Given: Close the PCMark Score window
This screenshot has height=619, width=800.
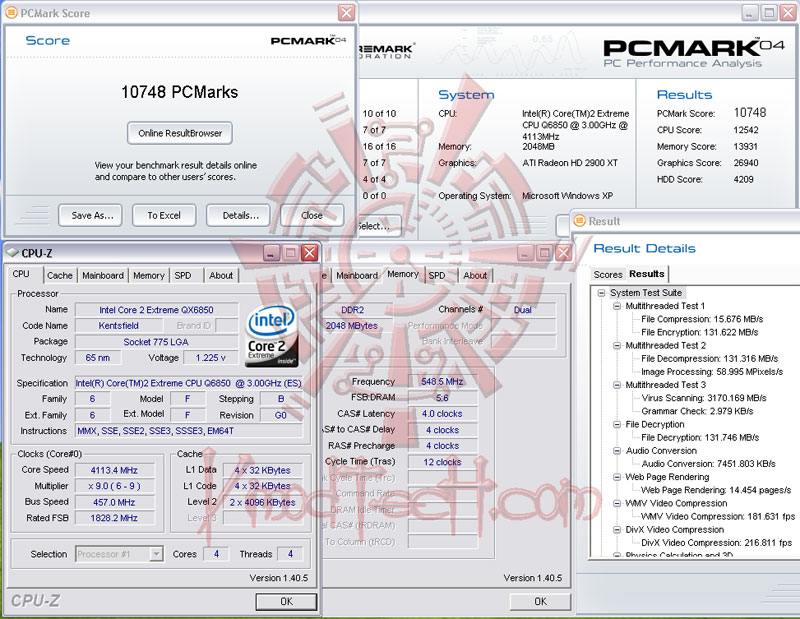Looking at the screenshot, I should (346, 12).
